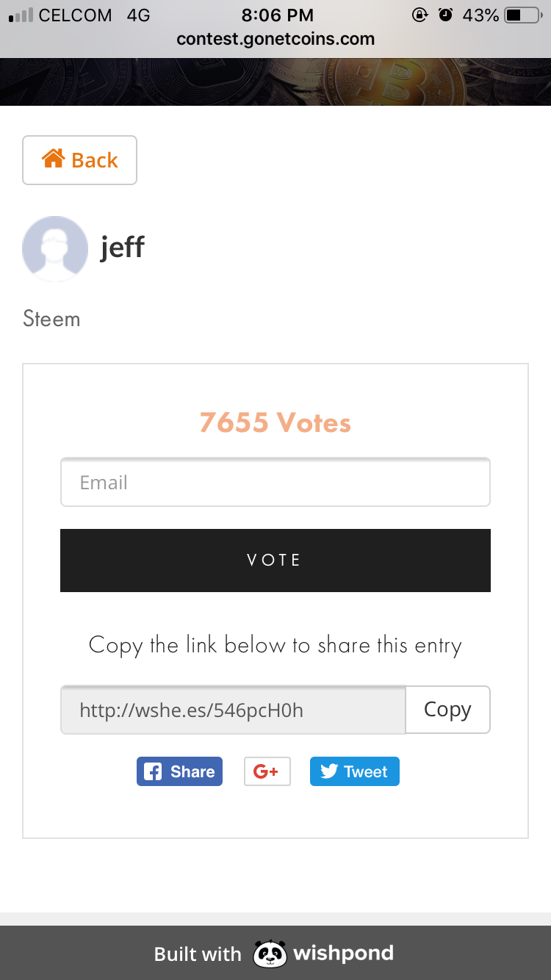Tap the contest.gonetcoins.com address bar

(275, 39)
